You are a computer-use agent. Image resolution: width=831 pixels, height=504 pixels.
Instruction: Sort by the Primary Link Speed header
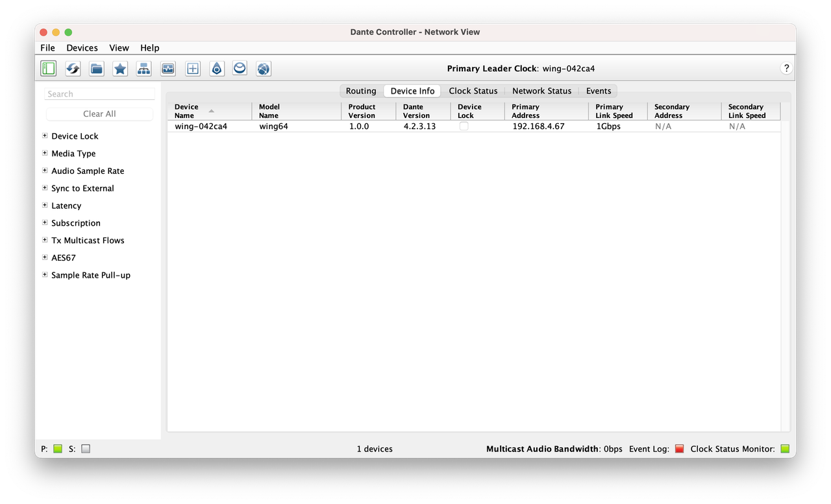click(617, 111)
